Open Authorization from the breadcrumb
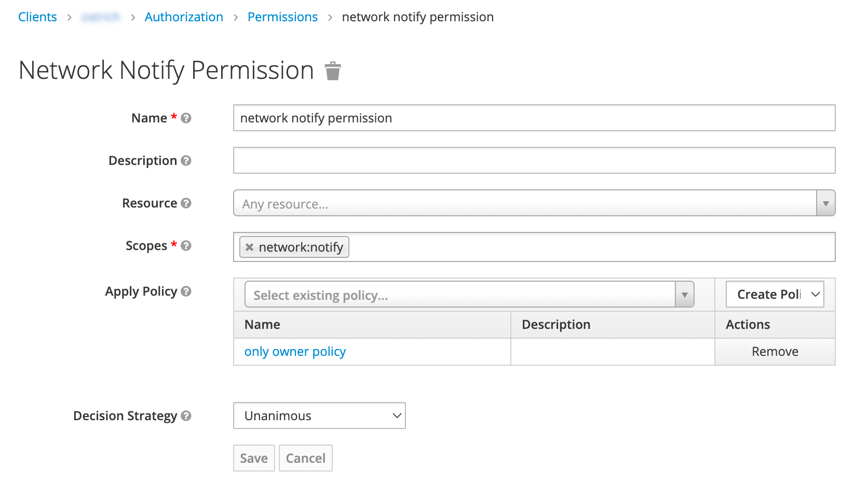This screenshot has width=868, height=498. [184, 17]
